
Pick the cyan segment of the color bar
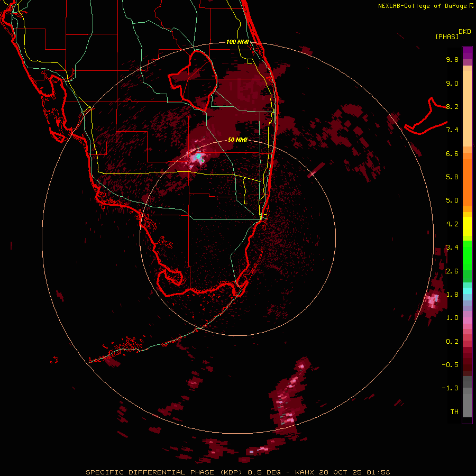467,291
